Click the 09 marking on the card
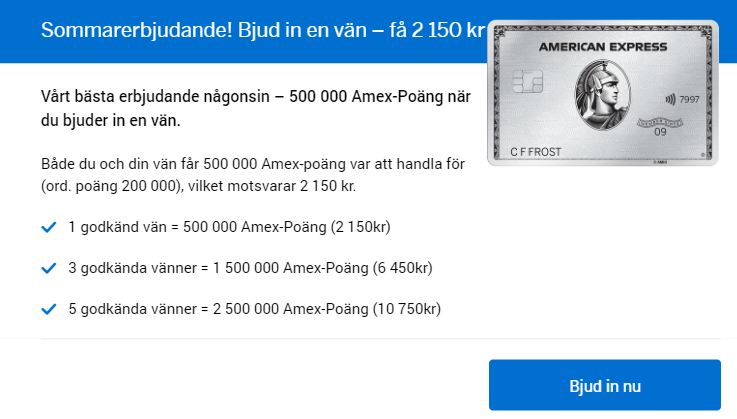Viewport: 737px width, 419px height. tap(660, 131)
